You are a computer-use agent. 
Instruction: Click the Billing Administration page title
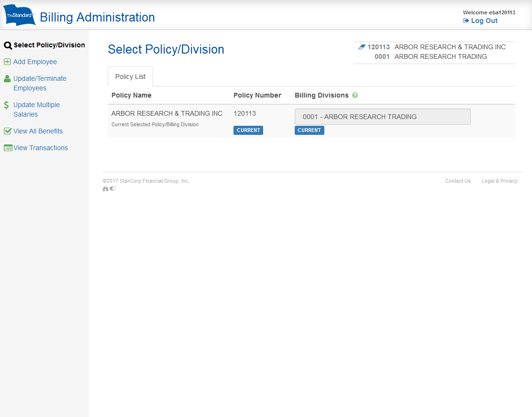point(97,17)
